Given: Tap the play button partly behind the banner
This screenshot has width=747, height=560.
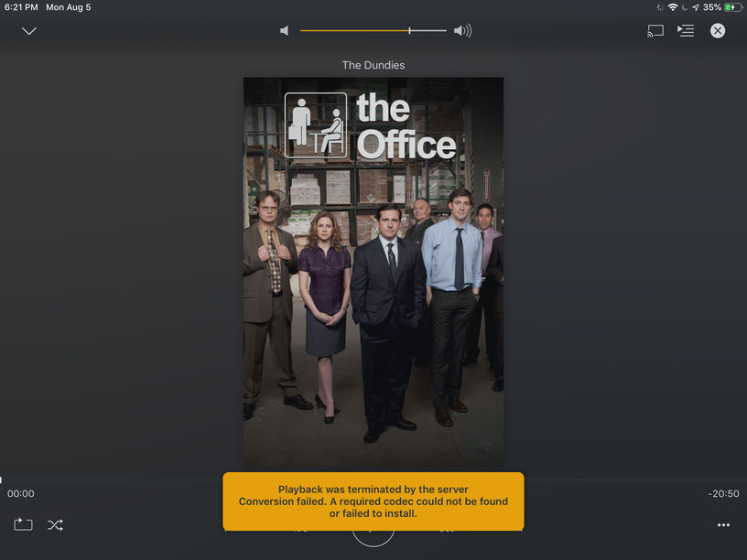Looking at the screenshot, I should (x=373, y=538).
